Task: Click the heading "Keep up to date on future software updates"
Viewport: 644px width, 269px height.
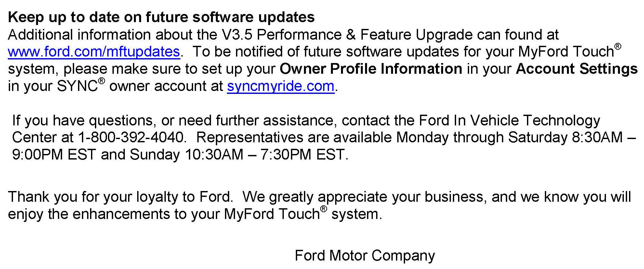Action: point(161,17)
